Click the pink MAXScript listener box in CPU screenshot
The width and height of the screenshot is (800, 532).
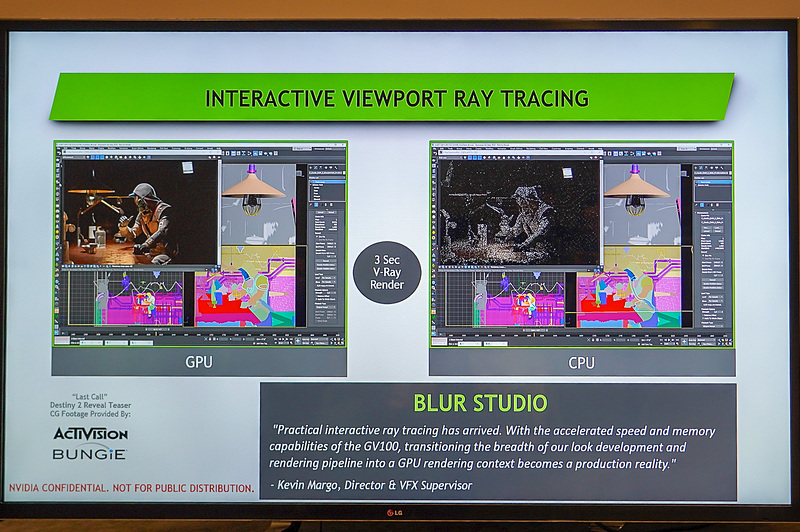(439, 341)
